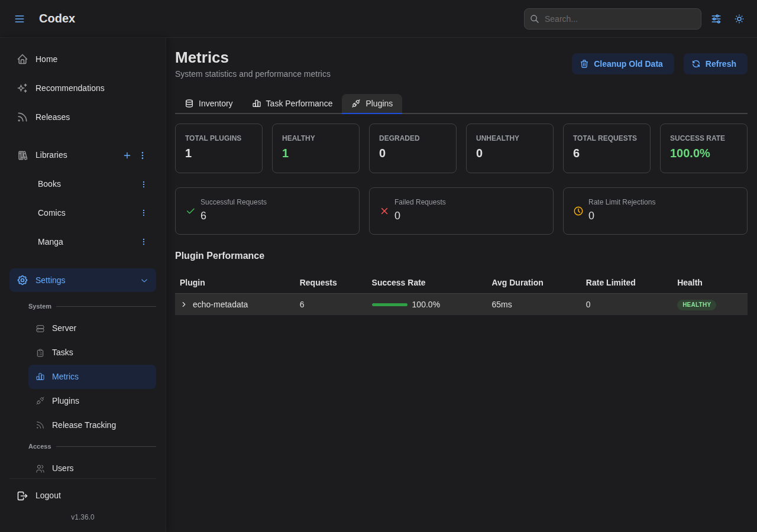
Task: Click the Users people icon
Action: tap(40, 469)
